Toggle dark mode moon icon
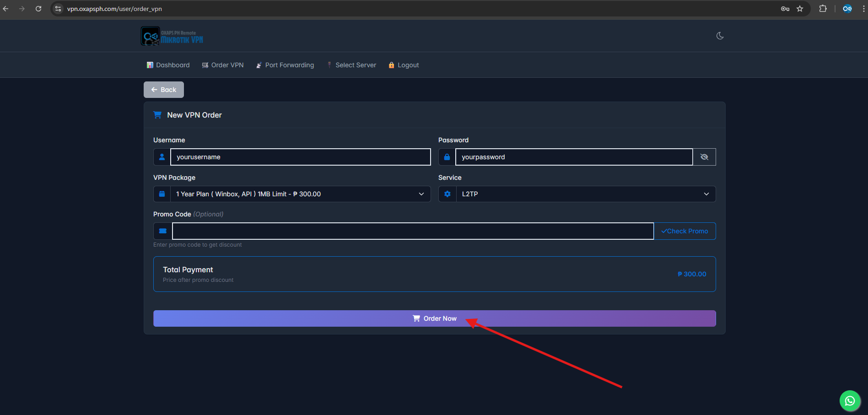The image size is (868, 415). tap(720, 36)
